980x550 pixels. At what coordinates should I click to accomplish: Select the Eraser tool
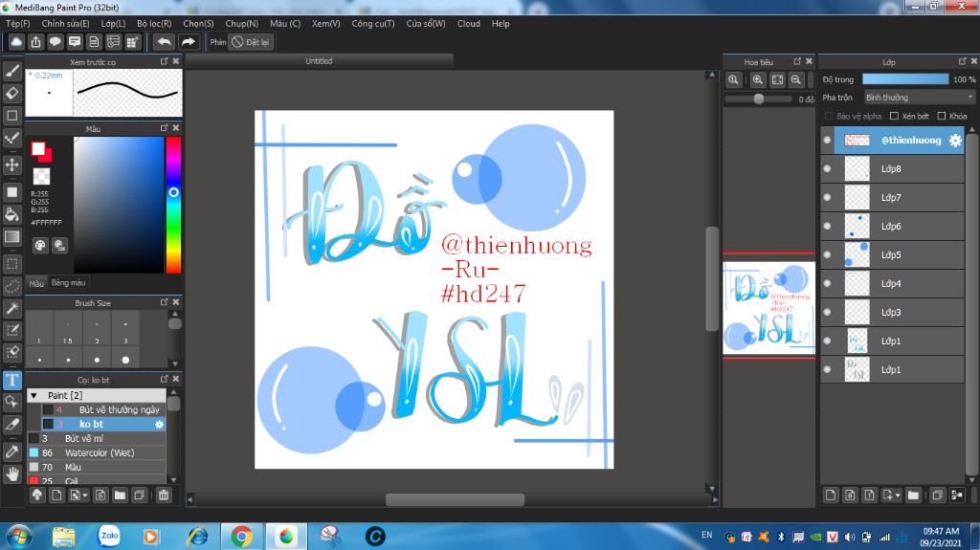(x=11, y=93)
